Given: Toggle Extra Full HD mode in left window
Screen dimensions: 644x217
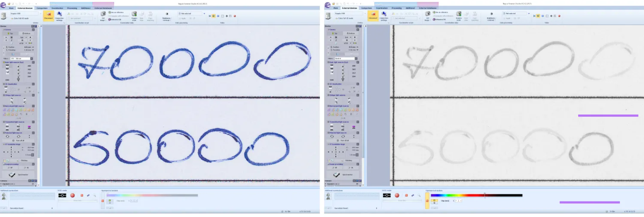Looking at the screenshot, I should click(x=21, y=18).
